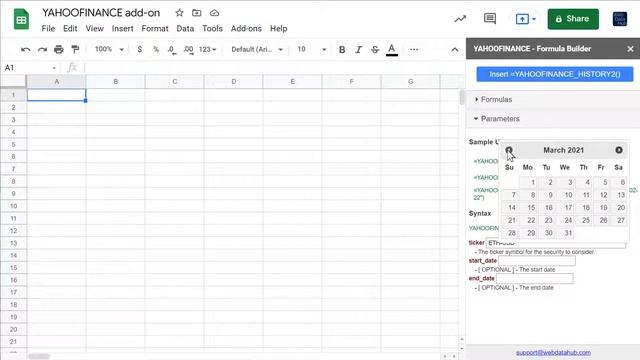Select column D header
This screenshot has width=640, height=360.
(233, 82)
